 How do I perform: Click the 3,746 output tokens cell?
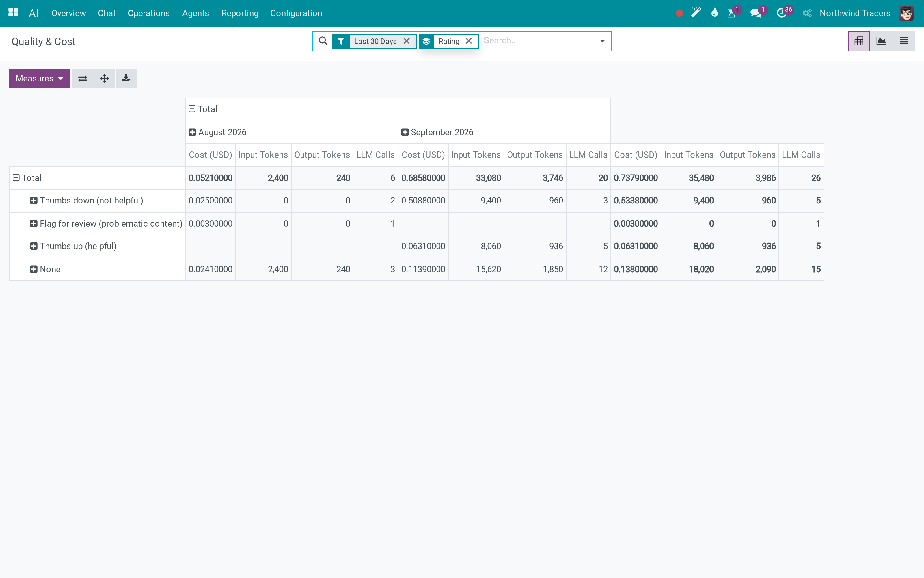pos(535,178)
